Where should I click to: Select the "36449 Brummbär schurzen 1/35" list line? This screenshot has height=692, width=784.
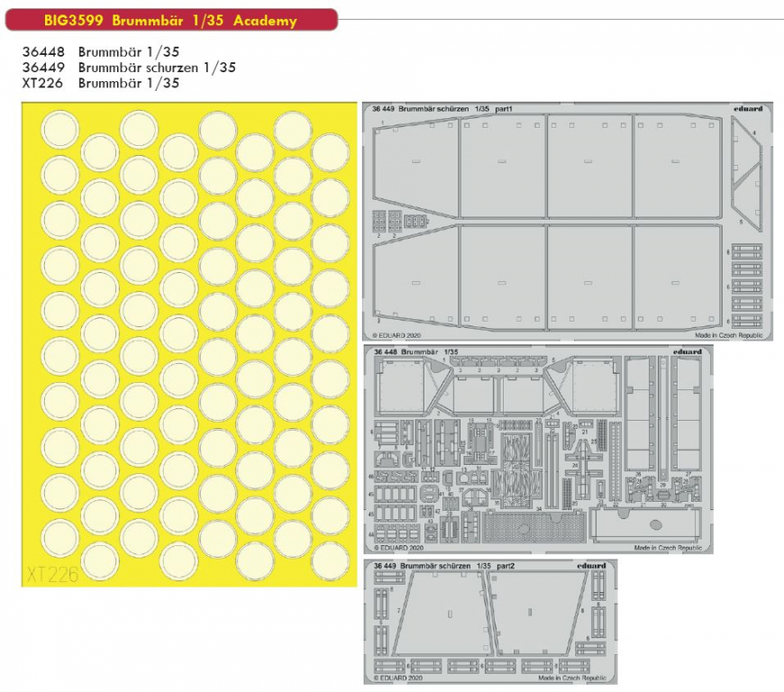(x=129, y=67)
